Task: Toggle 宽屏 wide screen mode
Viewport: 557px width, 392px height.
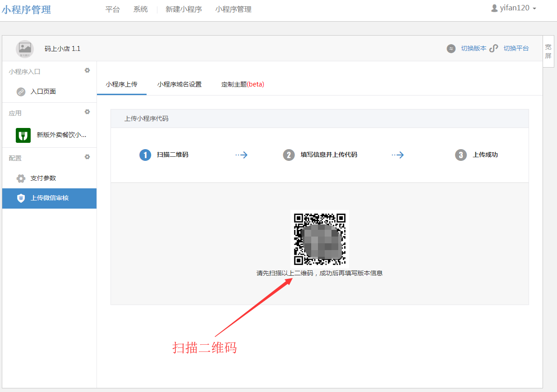Action: 548,51
